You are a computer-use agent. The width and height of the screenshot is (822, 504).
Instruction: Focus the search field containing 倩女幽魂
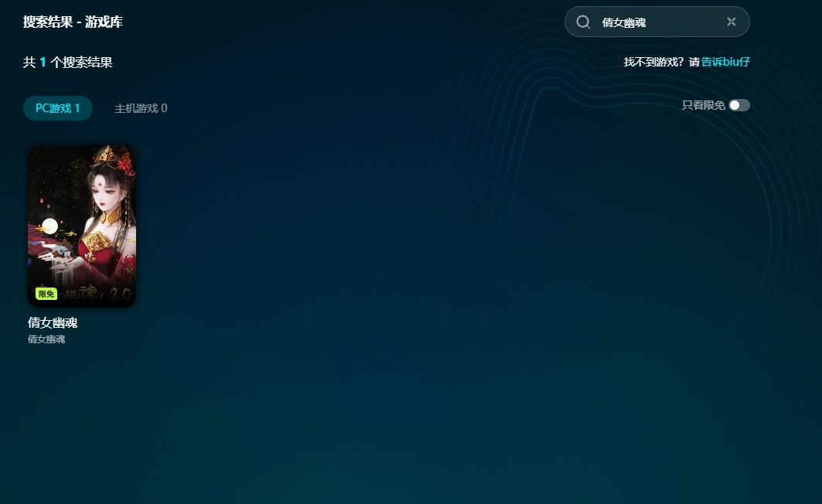click(657, 22)
